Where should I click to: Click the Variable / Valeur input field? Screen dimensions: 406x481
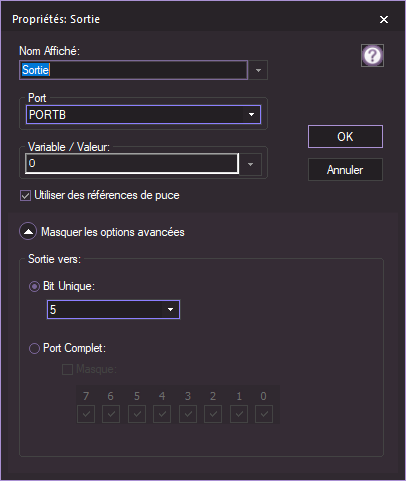pos(132,164)
